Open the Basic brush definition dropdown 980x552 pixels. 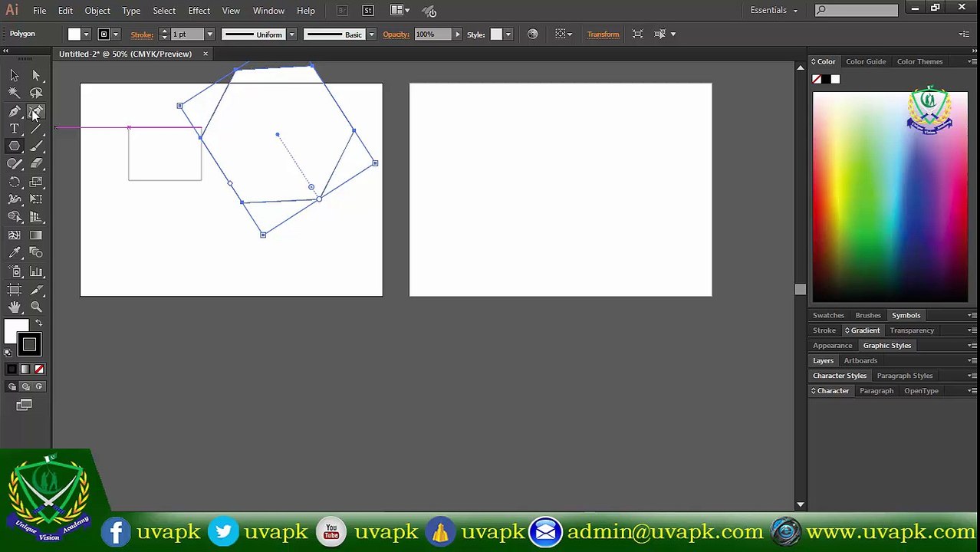tap(371, 34)
